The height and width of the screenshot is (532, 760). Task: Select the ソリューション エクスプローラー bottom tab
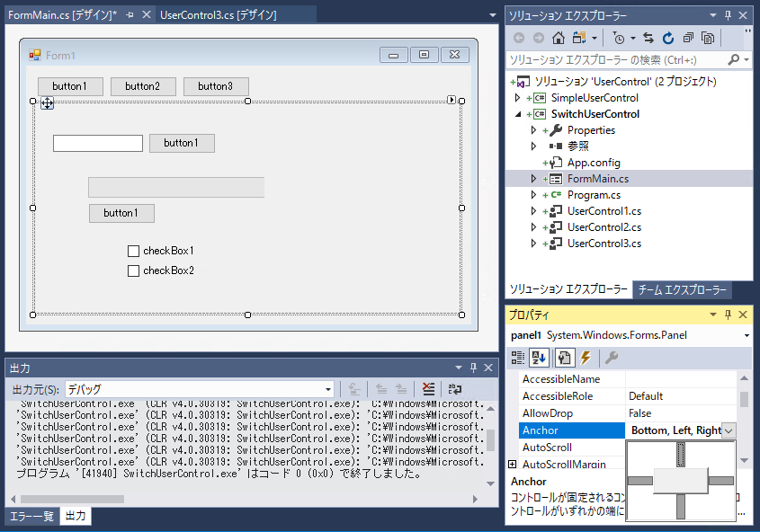pos(568,289)
